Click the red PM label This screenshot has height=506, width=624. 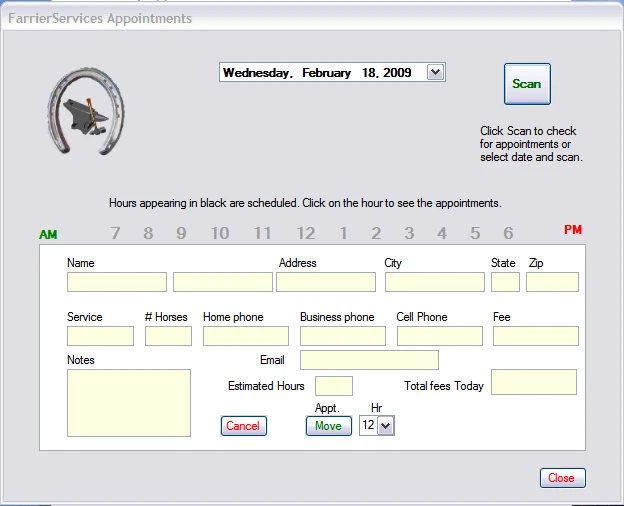[573, 230]
